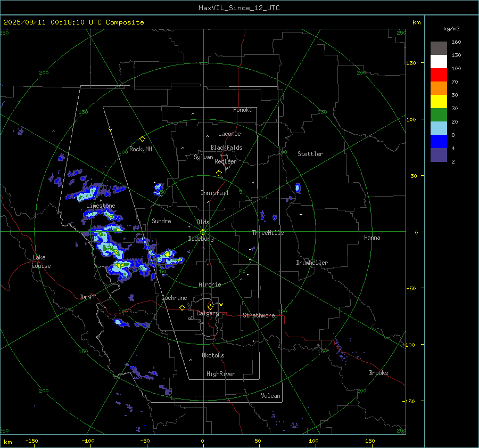
Task: Click the Innisfail city label
Action: pyautogui.click(x=214, y=193)
